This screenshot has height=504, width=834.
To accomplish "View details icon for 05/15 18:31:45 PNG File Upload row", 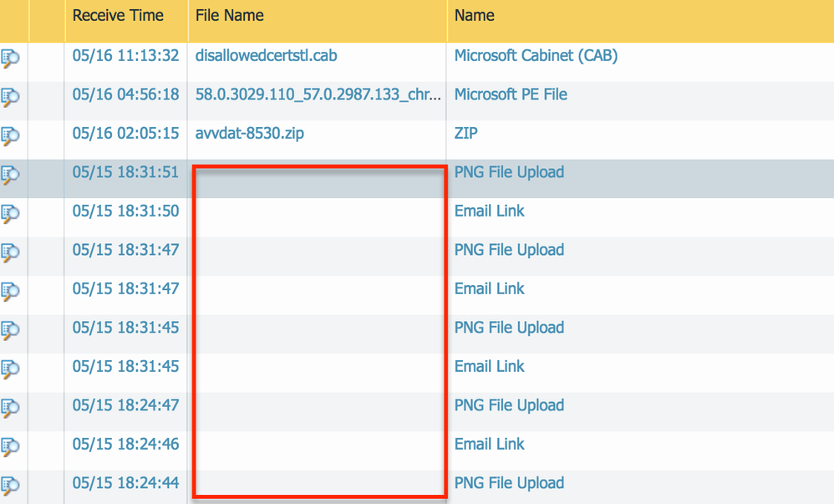I will pyautogui.click(x=10, y=329).
